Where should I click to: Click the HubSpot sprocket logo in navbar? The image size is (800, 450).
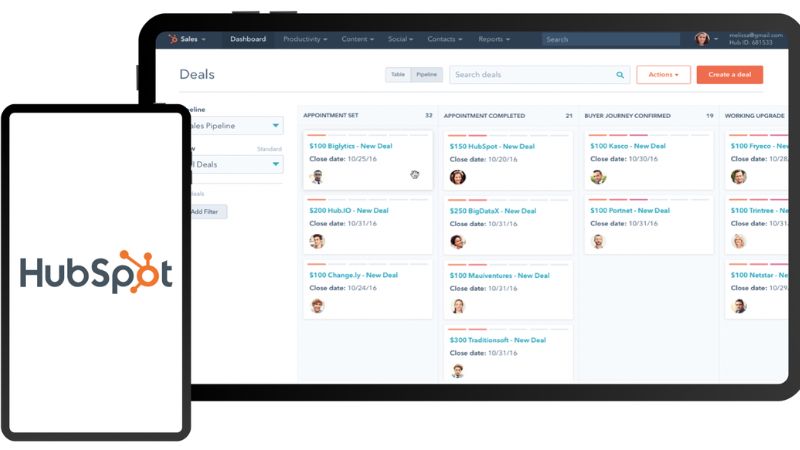(173, 39)
